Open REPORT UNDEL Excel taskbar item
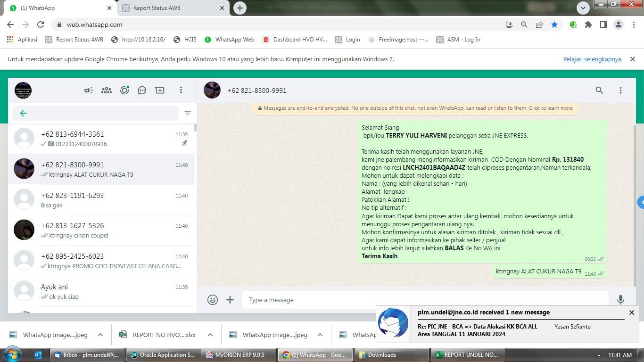 (x=467, y=355)
